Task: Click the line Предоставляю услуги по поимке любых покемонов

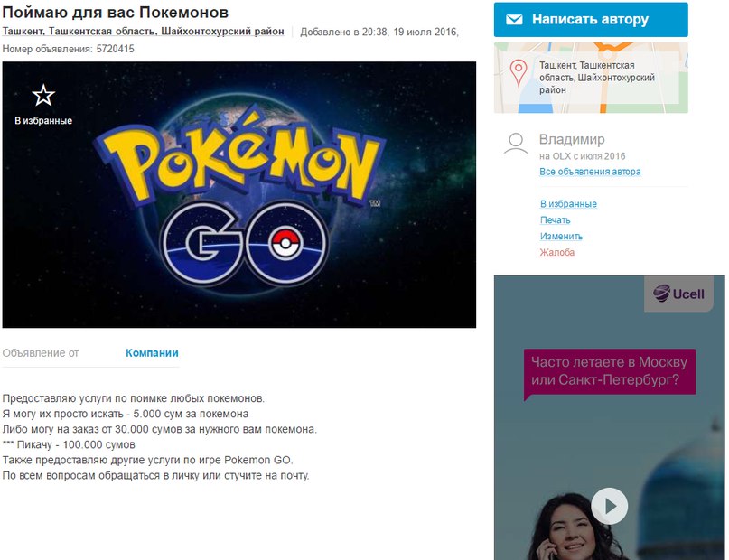Action: (x=134, y=398)
